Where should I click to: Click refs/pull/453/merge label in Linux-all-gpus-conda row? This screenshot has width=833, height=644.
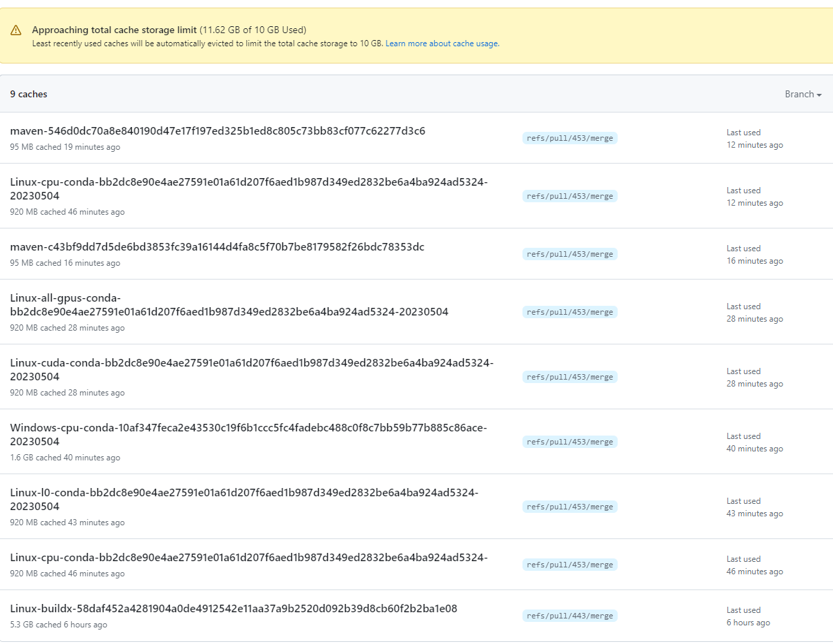[x=570, y=312]
